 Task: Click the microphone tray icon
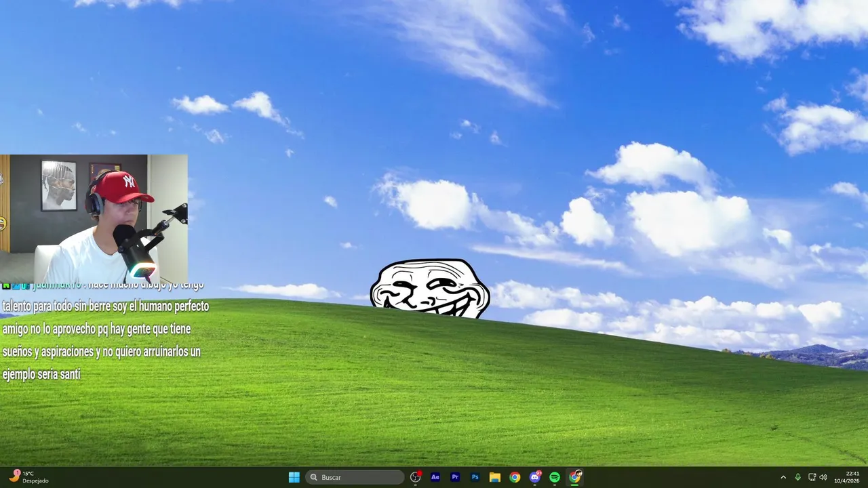[797, 477]
